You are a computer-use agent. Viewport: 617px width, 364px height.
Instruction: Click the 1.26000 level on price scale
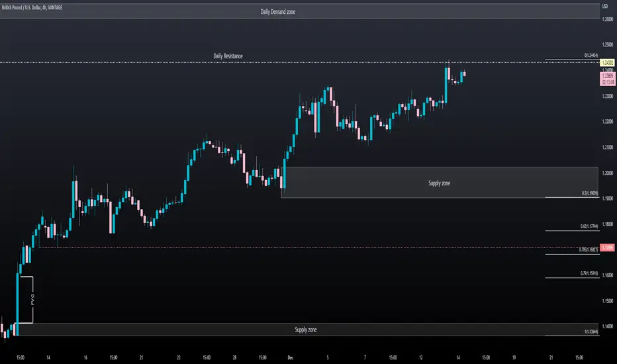pos(608,19)
